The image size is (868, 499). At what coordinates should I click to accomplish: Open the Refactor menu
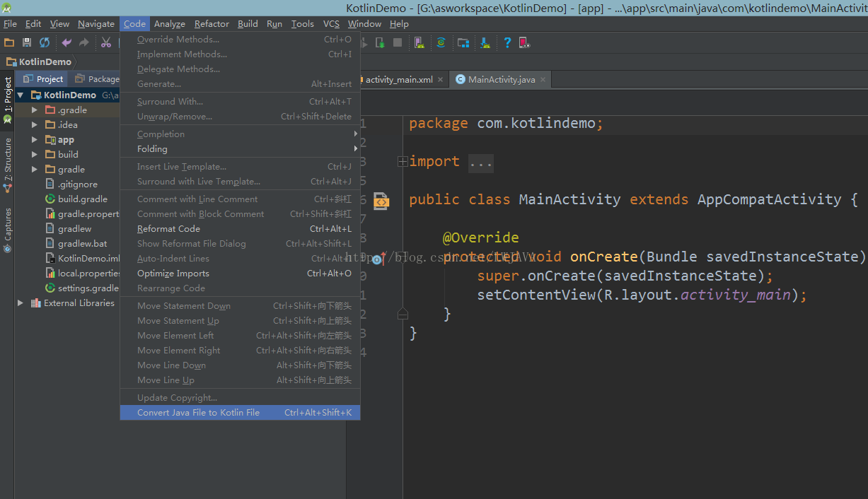[x=212, y=23]
